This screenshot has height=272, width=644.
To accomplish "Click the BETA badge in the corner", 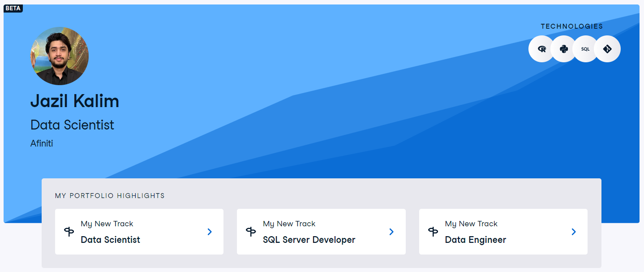I will 13,8.
